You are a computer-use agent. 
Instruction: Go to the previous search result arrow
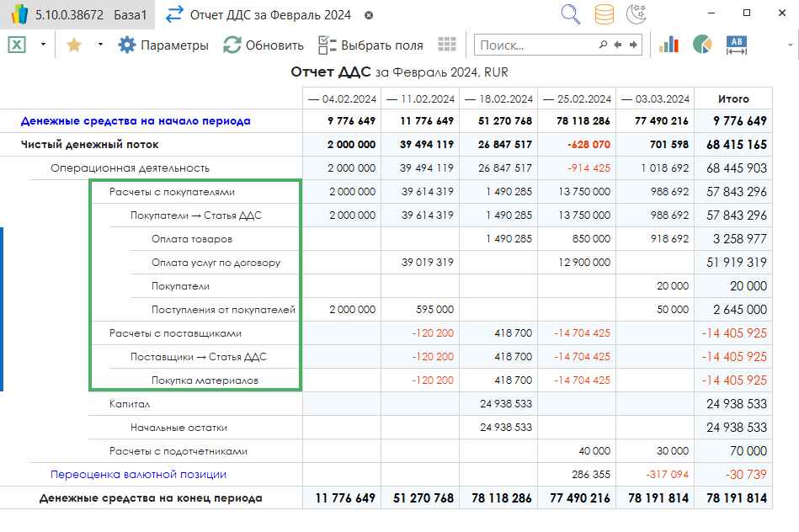point(618,45)
